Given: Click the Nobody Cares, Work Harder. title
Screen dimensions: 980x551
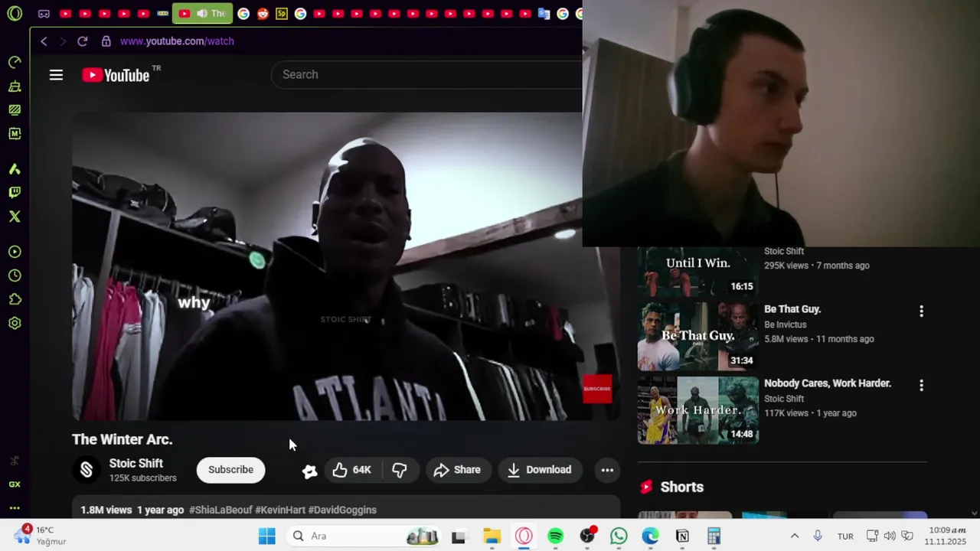Looking at the screenshot, I should (828, 383).
